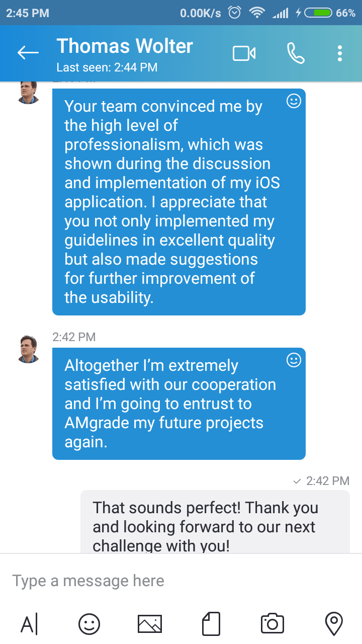The width and height of the screenshot is (362, 644).
Task: Tap the avatar beside the first message
Action: 29,92
